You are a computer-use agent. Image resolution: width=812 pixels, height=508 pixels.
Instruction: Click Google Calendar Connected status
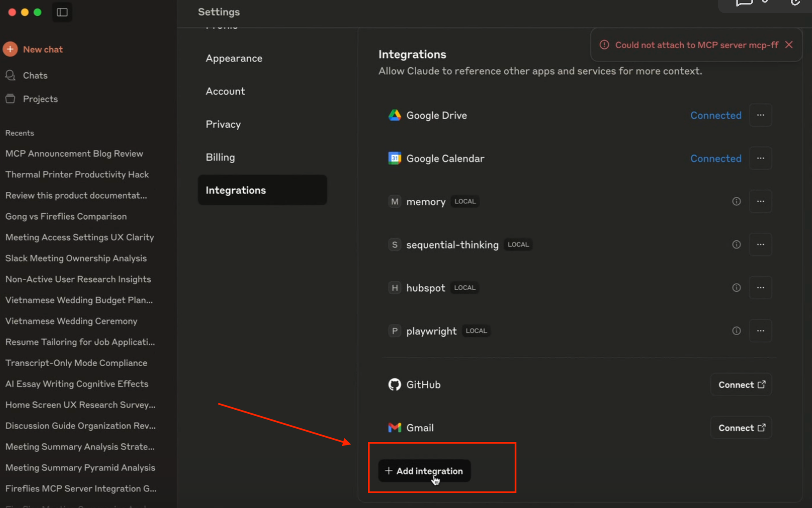click(716, 158)
